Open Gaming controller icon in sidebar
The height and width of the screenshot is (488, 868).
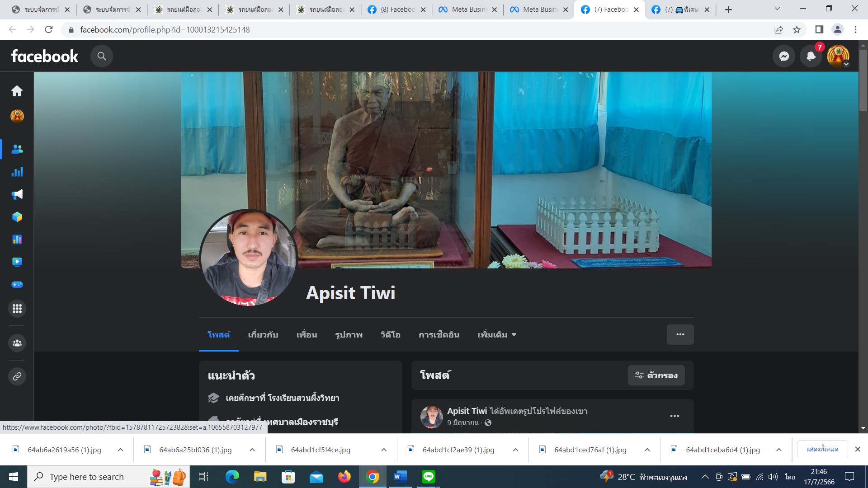point(17,285)
